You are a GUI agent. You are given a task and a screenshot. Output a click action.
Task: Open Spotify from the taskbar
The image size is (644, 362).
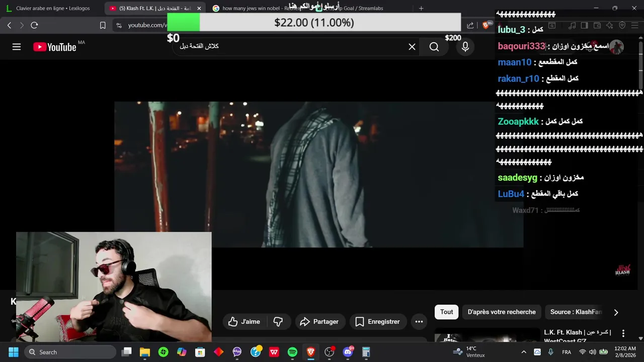click(x=292, y=352)
